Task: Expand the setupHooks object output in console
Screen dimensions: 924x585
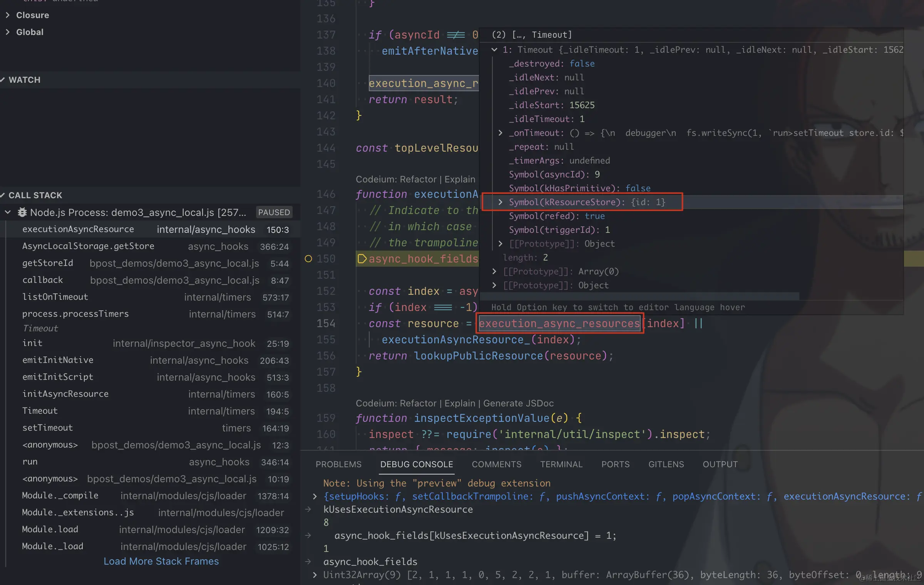Action: click(x=315, y=496)
